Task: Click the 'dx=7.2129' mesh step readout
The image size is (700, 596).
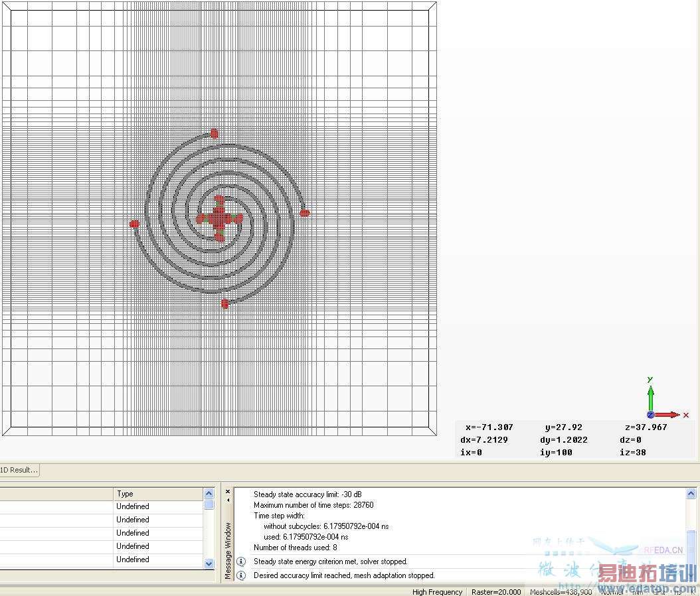Action: click(484, 439)
